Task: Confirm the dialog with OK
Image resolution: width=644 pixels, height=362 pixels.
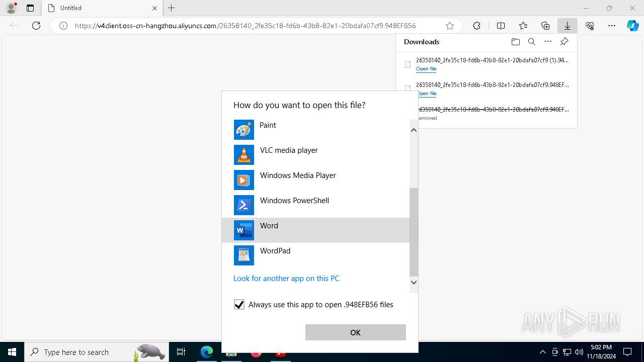Action: pyautogui.click(x=355, y=332)
